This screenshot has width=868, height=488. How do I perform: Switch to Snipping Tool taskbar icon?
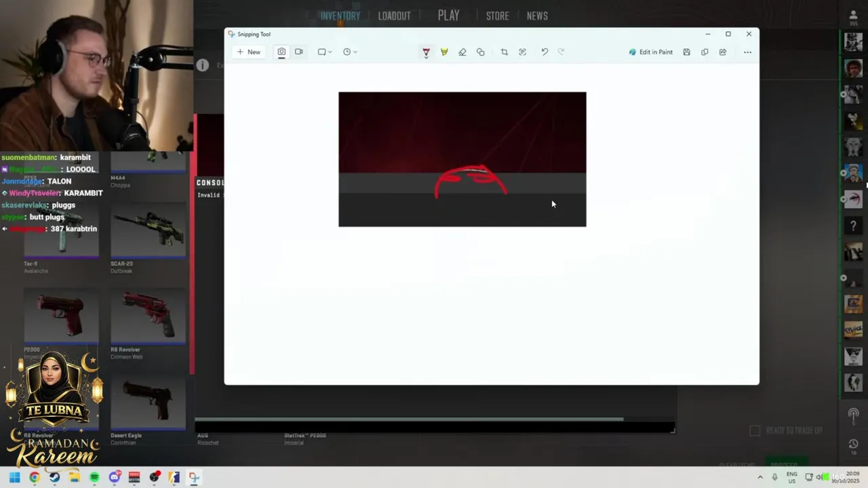(194, 477)
